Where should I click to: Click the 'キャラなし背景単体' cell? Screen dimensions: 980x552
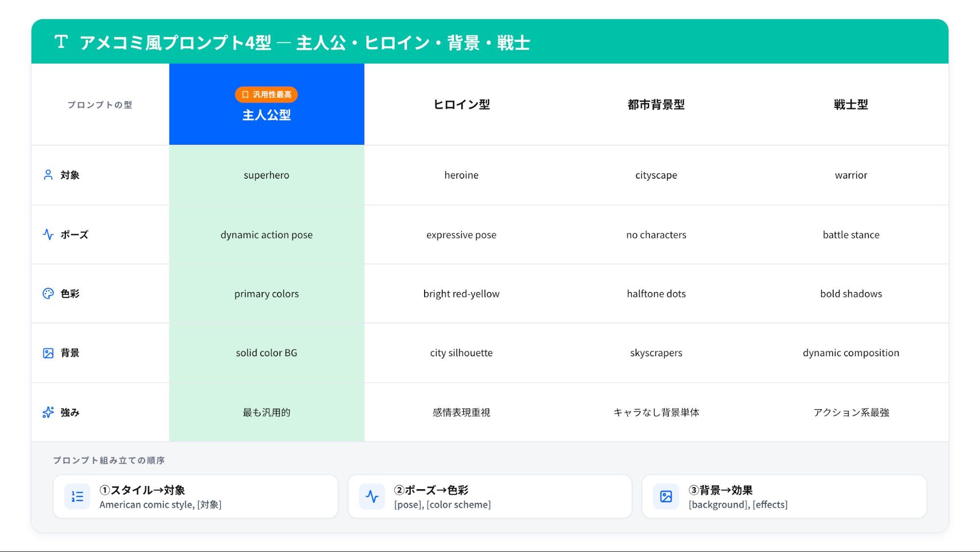point(656,412)
